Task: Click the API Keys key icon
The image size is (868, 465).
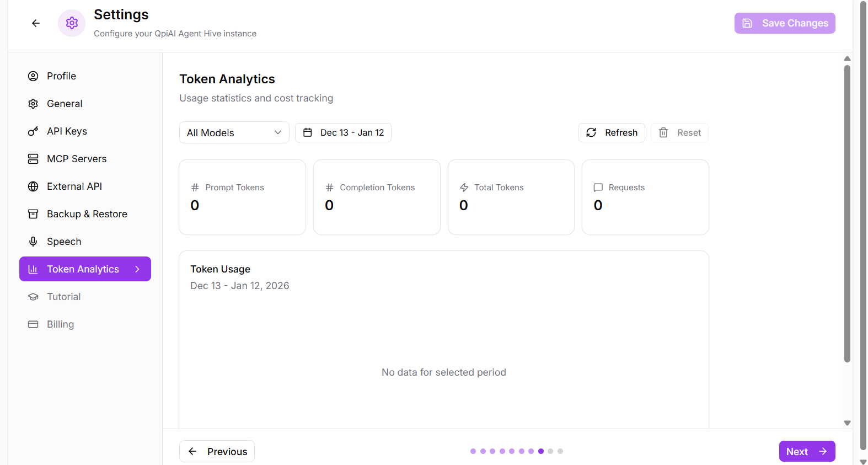Action: [33, 131]
